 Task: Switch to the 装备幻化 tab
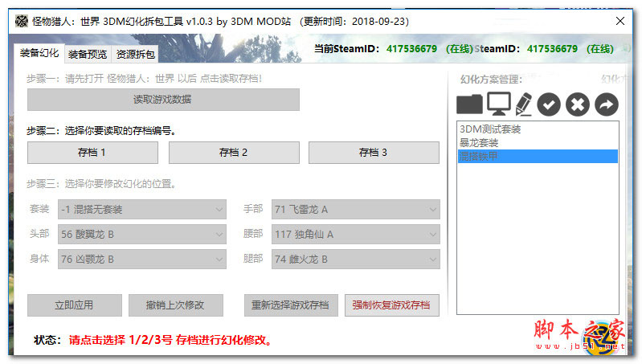pyautogui.click(x=39, y=53)
